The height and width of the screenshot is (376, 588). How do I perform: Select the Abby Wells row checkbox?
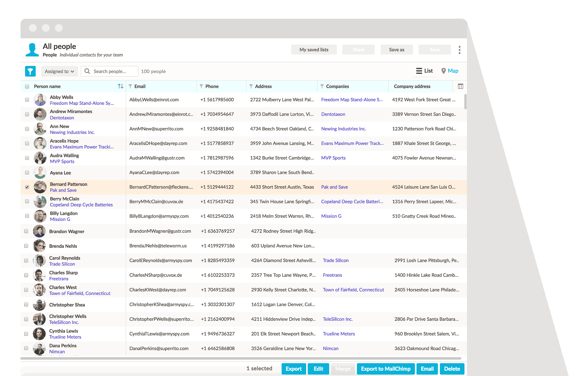(27, 100)
